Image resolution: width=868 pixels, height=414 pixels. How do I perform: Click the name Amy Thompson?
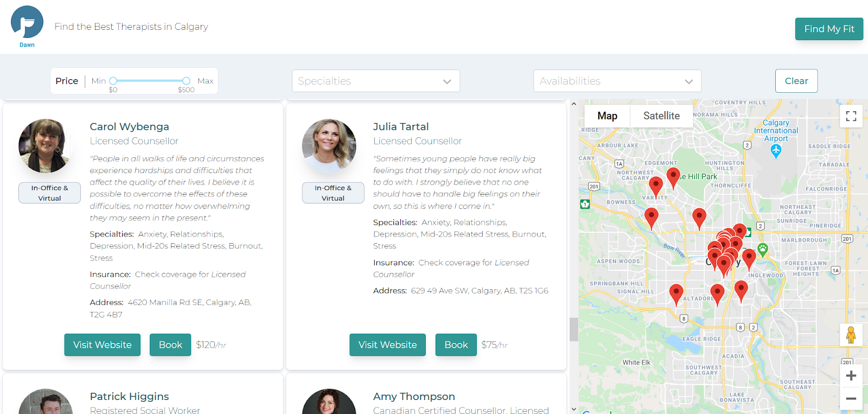(414, 397)
